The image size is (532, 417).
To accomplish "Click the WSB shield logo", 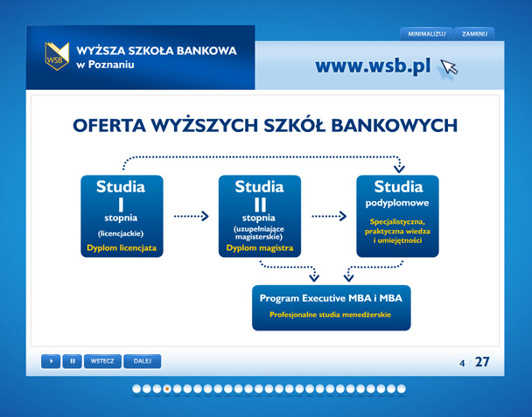I will [57, 56].
